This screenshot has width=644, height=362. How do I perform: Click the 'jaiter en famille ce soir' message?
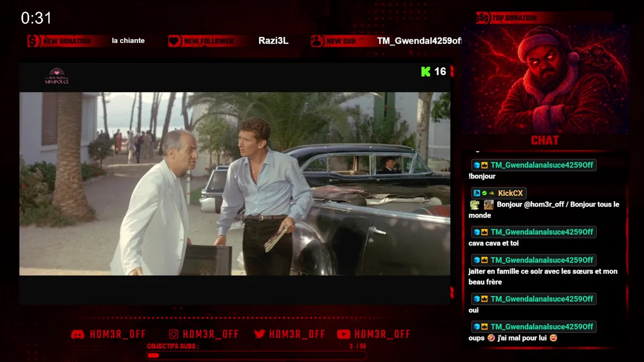[x=543, y=277]
